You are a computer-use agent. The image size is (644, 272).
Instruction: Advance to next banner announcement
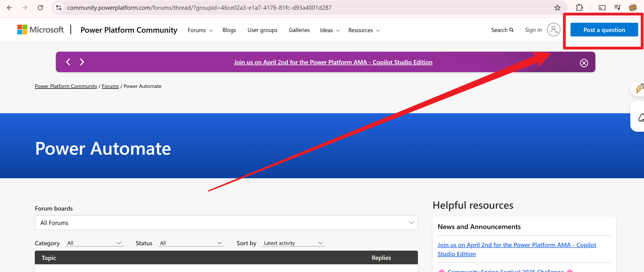pyautogui.click(x=82, y=62)
